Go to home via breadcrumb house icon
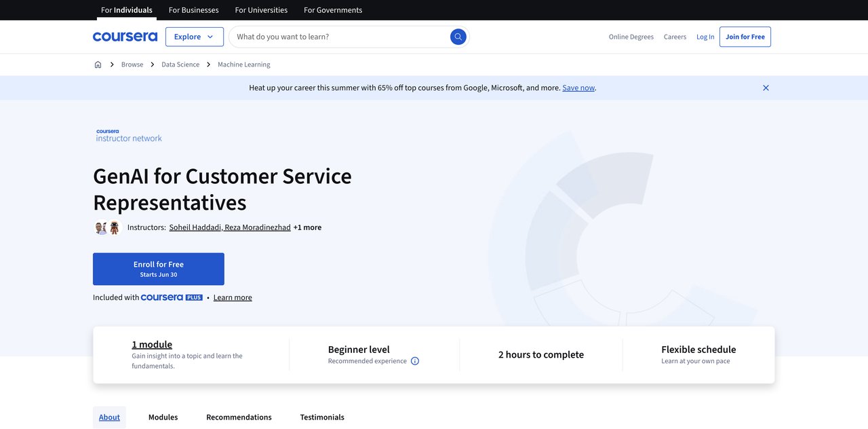This screenshot has width=868, height=429. pos(98,64)
